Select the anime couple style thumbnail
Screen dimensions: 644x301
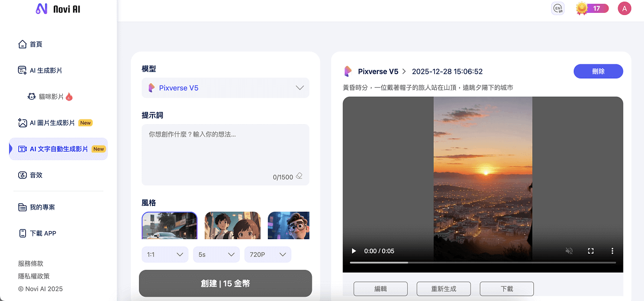pos(232,225)
